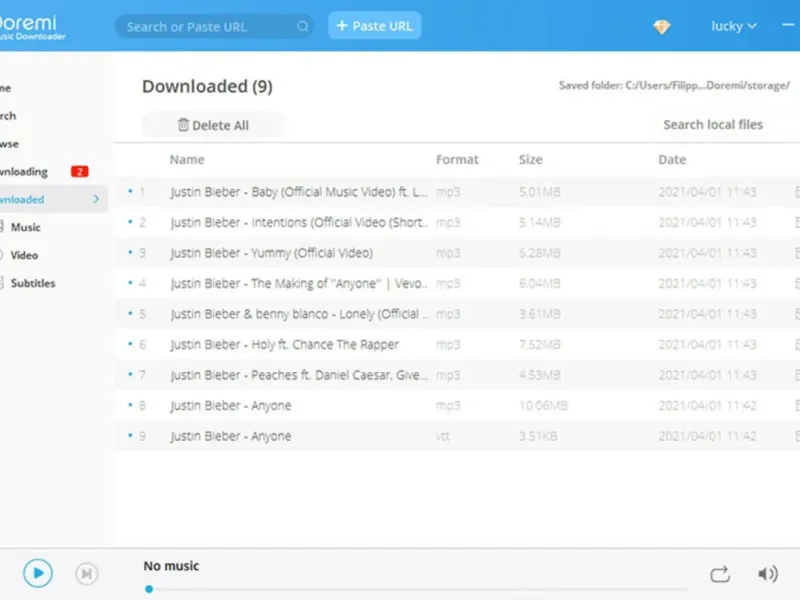Click the magnifier icon in search bar
The height and width of the screenshot is (600, 800).
click(x=303, y=27)
